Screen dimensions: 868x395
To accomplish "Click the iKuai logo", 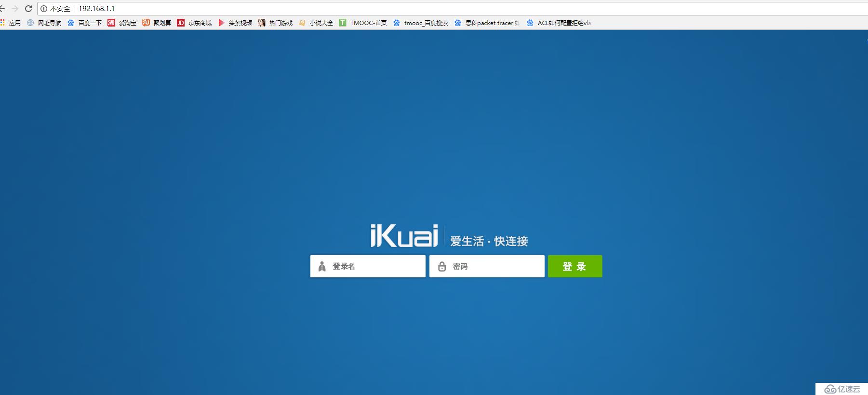I will pyautogui.click(x=404, y=235).
